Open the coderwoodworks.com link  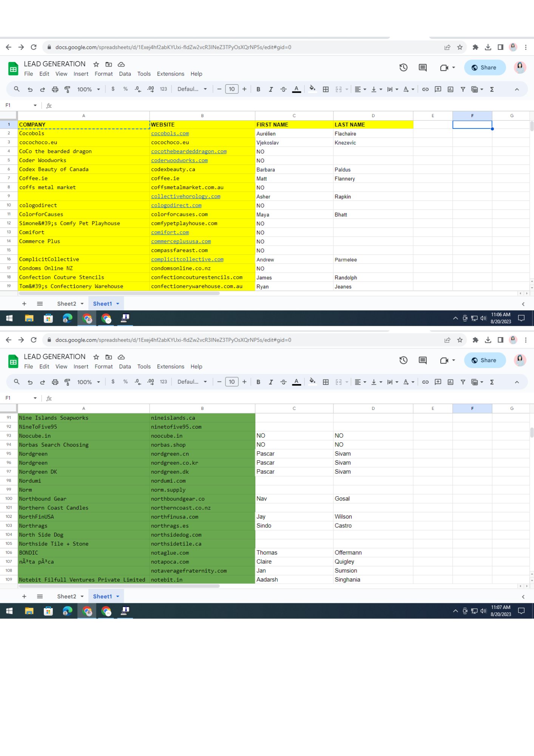[x=179, y=160]
